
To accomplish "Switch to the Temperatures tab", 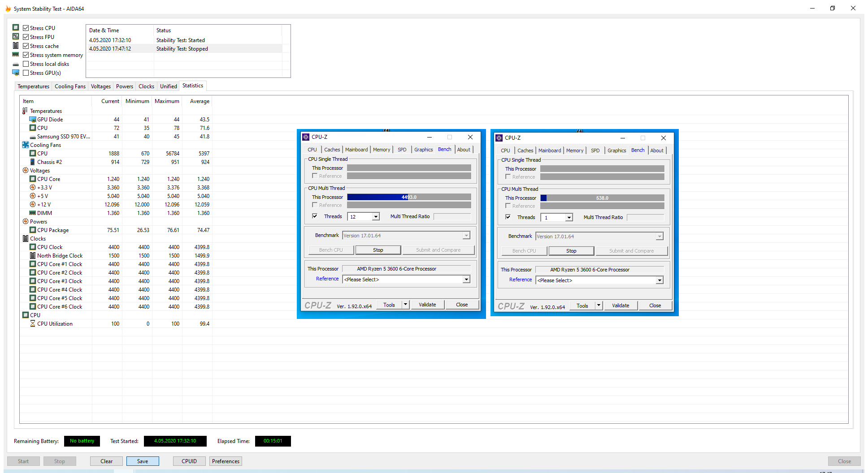I will 33,86.
